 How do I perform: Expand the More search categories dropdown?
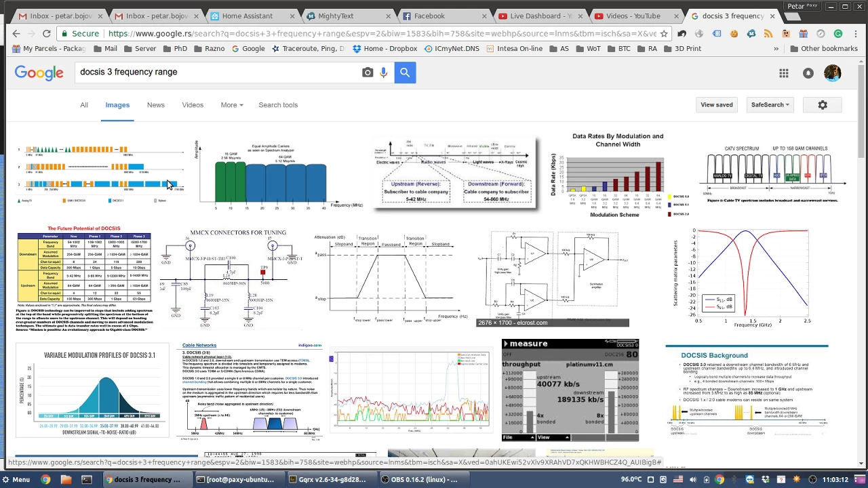coord(231,105)
